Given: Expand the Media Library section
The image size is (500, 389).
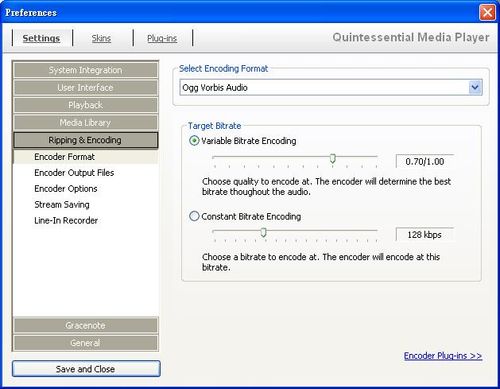Looking at the screenshot, I should point(85,123).
